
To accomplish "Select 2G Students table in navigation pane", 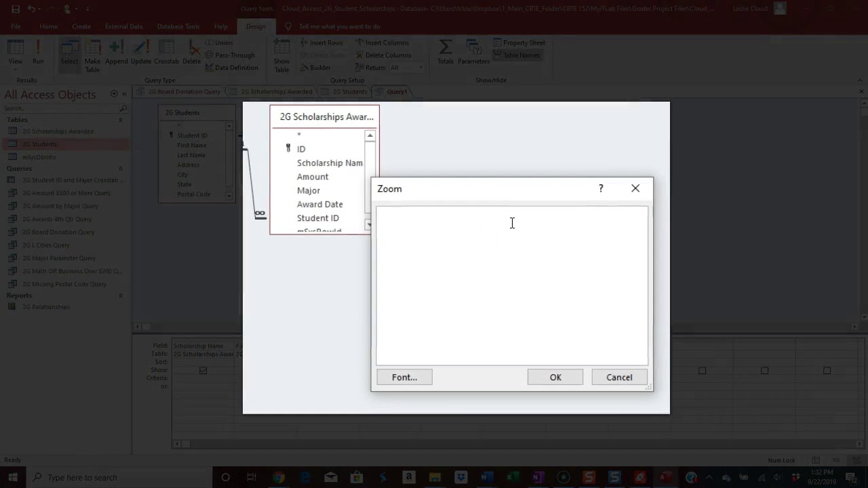I will [x=66, y=144].
